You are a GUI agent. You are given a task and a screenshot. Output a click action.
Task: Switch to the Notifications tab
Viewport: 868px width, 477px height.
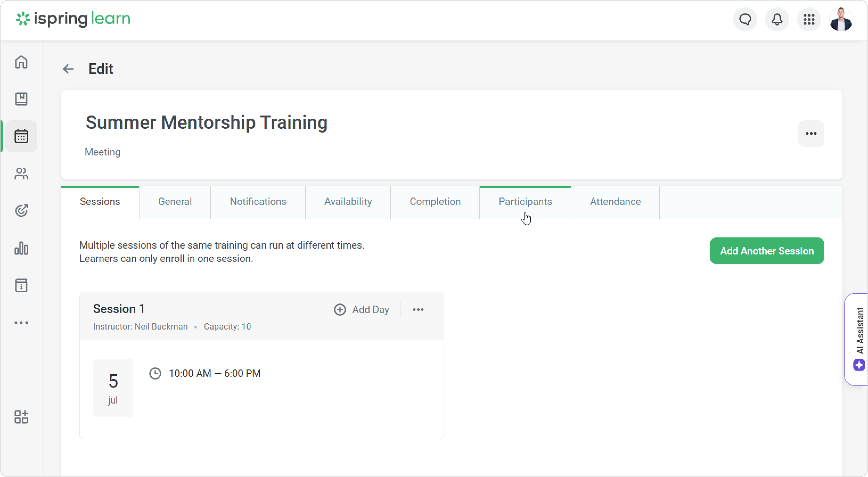click(258, 202)
